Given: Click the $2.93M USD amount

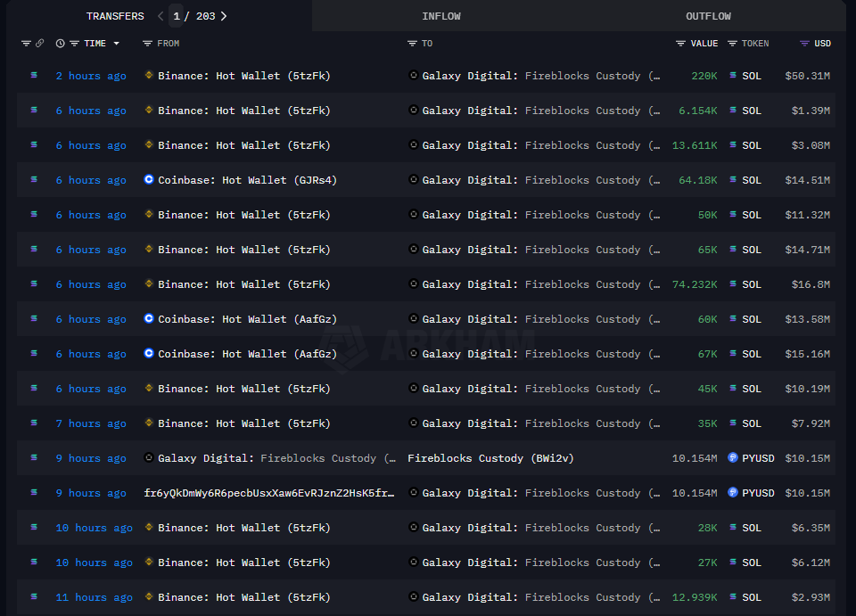Looking at the screenshot, I should click(x=811, y=597).
